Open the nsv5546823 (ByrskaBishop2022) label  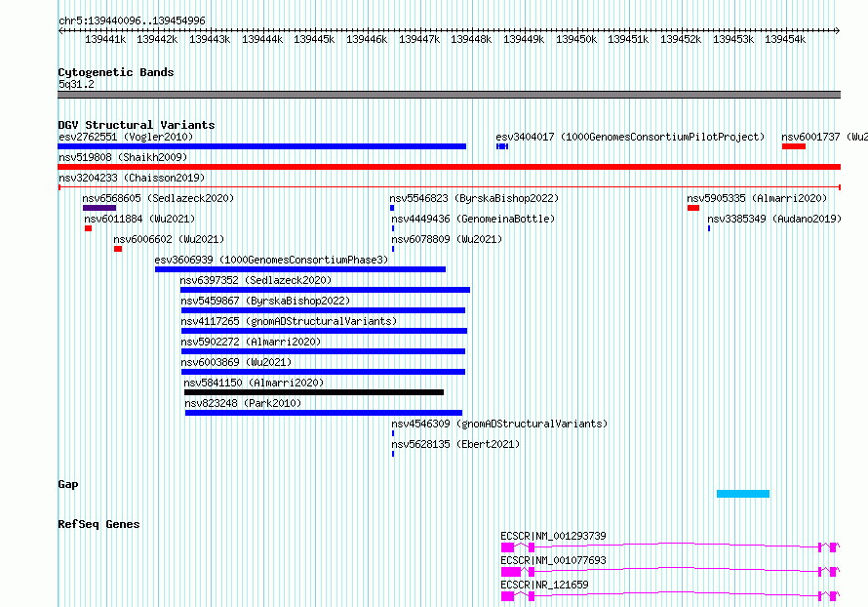[x=474, y=198]
